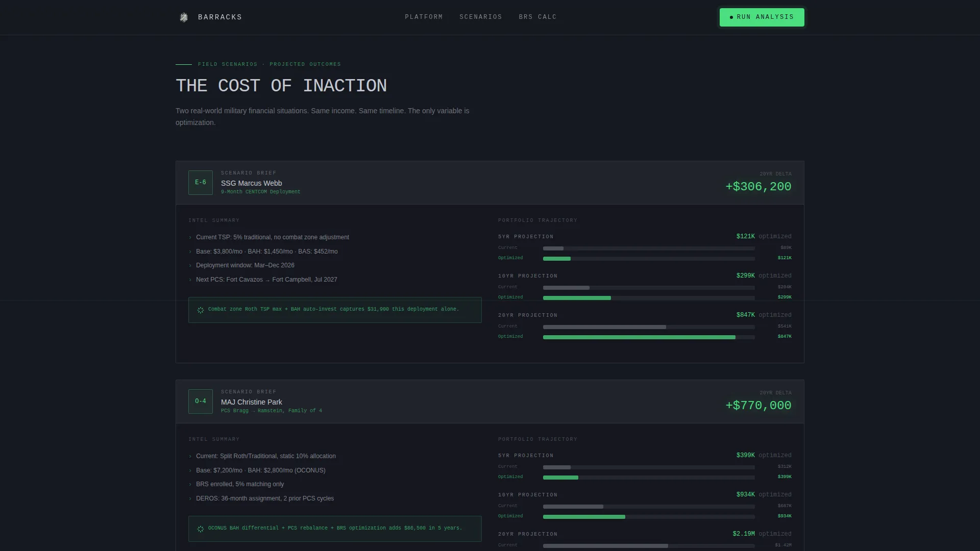Click the O-4 rank badge
This screenshot has width=980, height=551.
[x=201, y=402]
